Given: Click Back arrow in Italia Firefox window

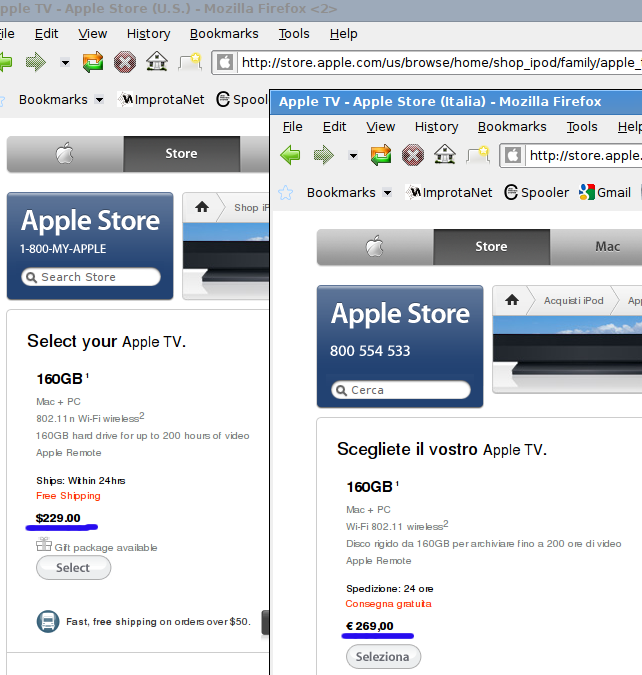Looking at the screenshot, I should point(290,155).
